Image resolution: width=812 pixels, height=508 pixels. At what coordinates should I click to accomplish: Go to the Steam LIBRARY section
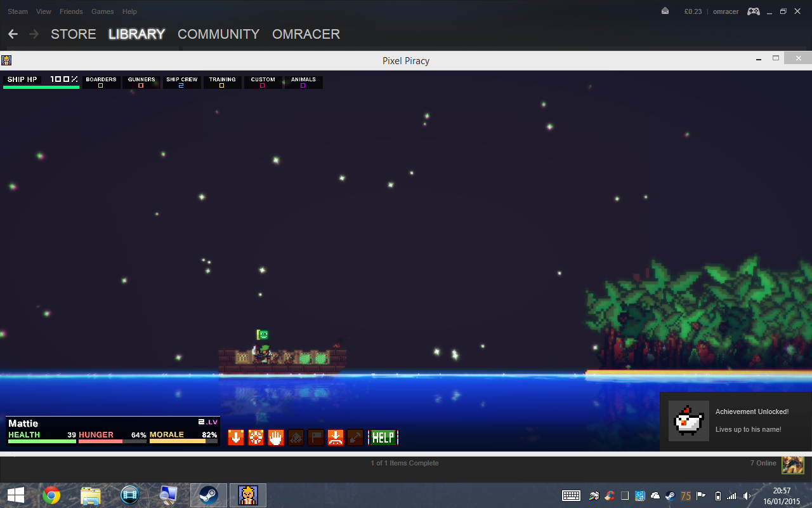point(137,34)
